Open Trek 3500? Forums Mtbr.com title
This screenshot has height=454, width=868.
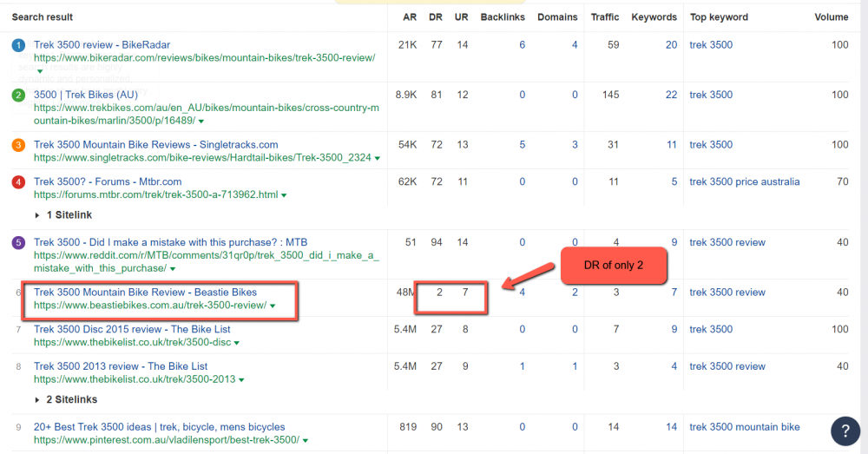click(108, 181)
